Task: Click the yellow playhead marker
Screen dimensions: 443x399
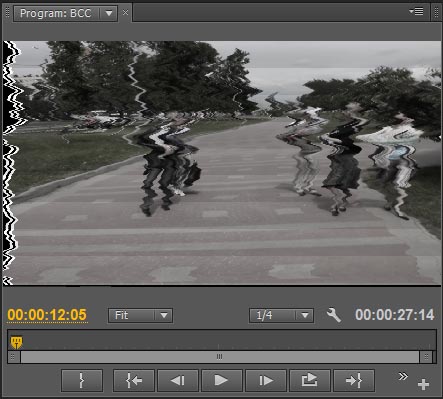Action: 16,342
